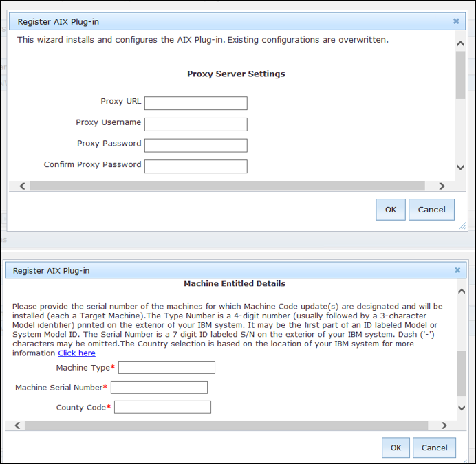Click into the Proxy Password field
The width and height of the screenshot is (476, 464).
pyautogui.click(x=196, y=145)
